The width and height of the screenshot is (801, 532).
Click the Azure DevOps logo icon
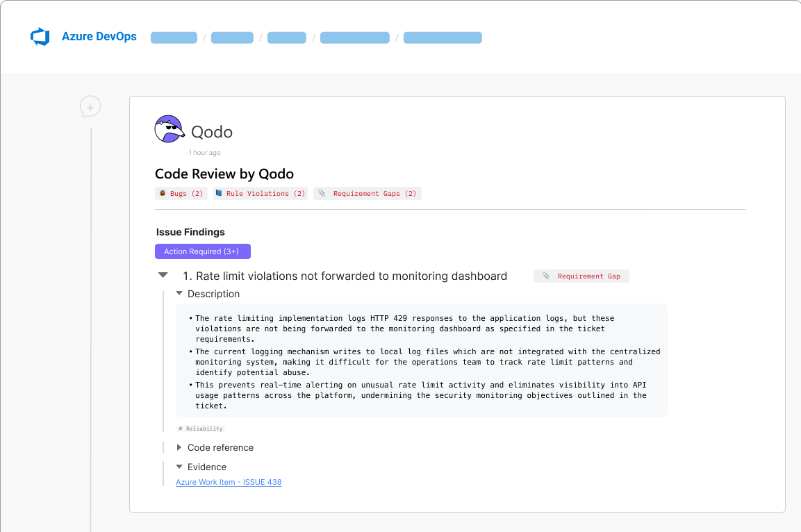pos(40,37)
